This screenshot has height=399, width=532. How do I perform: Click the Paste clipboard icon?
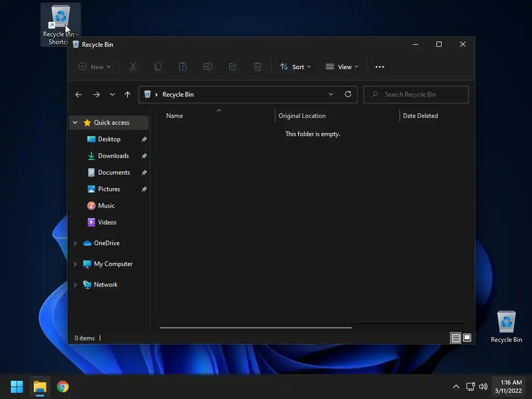182,67
